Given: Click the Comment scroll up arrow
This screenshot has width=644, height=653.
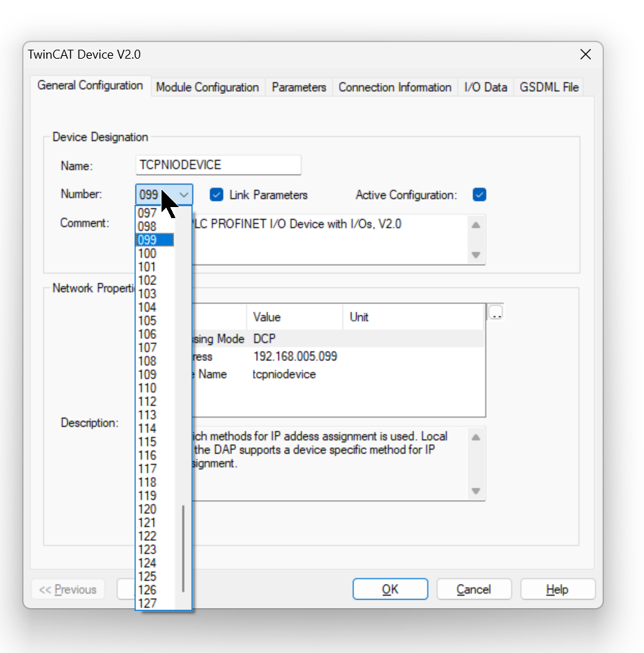Looking at the screenshot, I should [476, 225].
